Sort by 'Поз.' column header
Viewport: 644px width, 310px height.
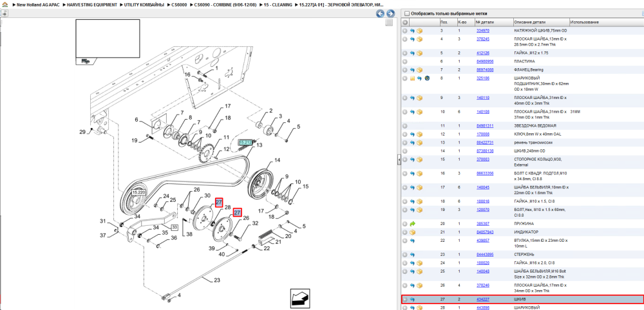point(448,22)
